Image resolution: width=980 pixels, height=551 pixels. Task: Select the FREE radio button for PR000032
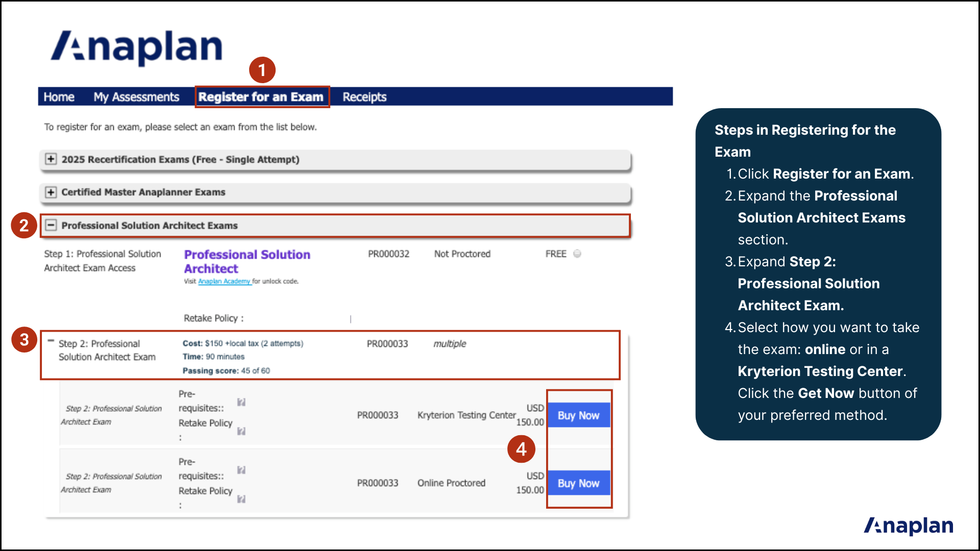[x=577, y=254]
